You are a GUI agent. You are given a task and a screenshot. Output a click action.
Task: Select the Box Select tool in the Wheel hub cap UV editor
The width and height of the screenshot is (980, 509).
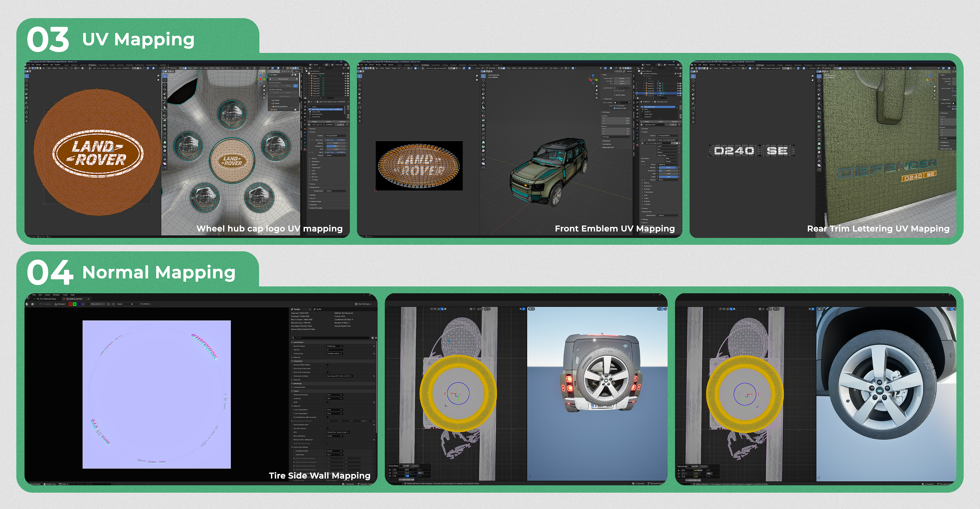tap(27, 76)
